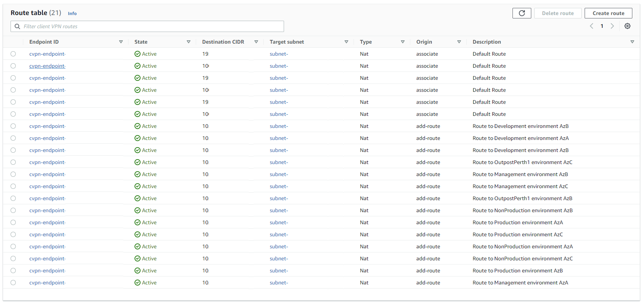The width and height of the screenshot is (644, 304).
Task: Sort by Type column arrow
Action: [x=403, y=42]
